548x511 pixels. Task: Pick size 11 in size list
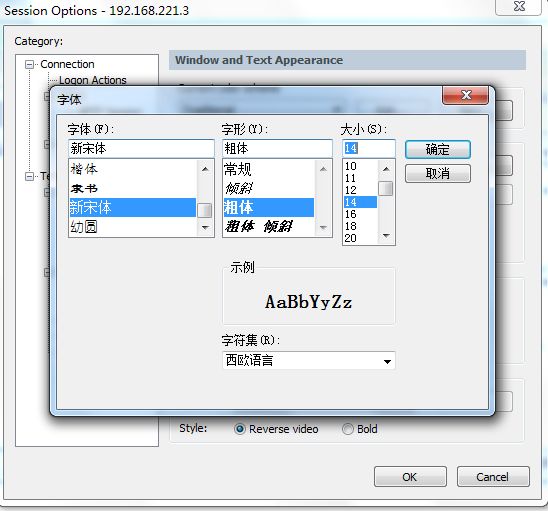(360, 178)
